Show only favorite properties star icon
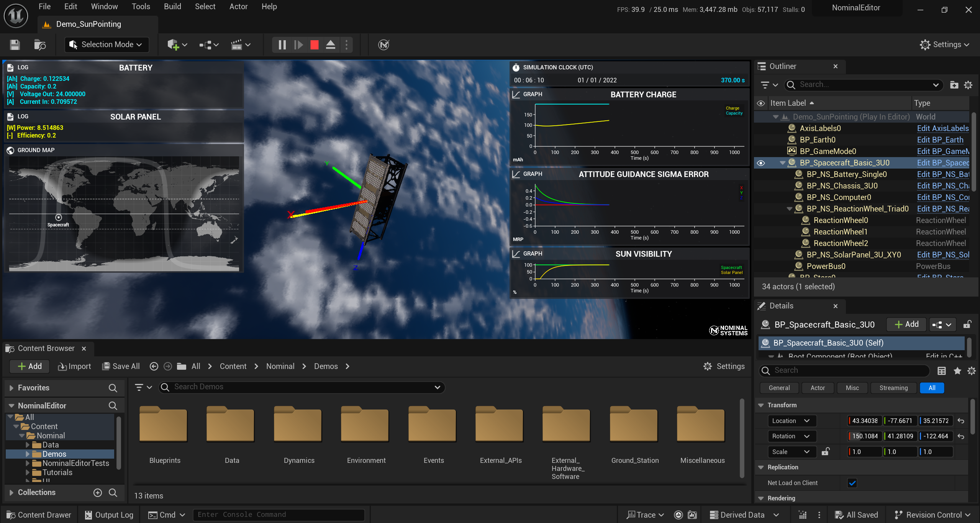 coord(957,371)
